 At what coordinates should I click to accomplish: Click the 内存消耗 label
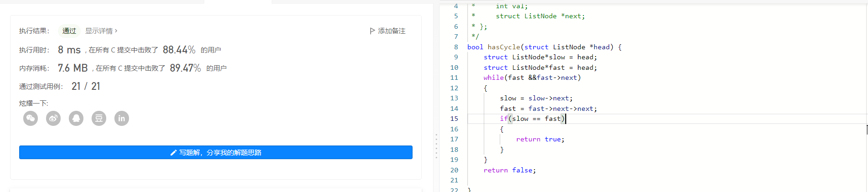tap(34, 68)
